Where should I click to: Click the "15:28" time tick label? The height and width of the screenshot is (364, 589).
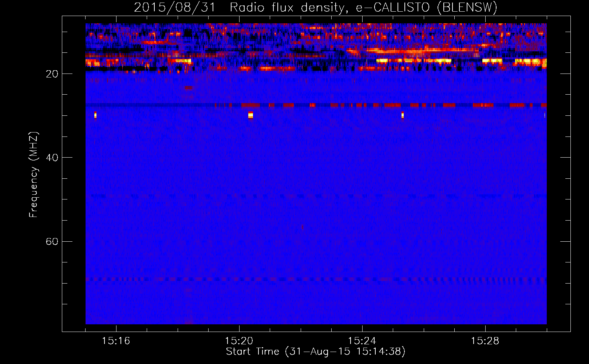pos(485,341)
